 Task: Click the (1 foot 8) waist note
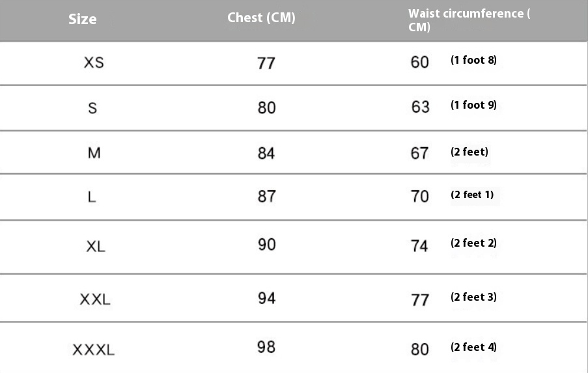473,60
